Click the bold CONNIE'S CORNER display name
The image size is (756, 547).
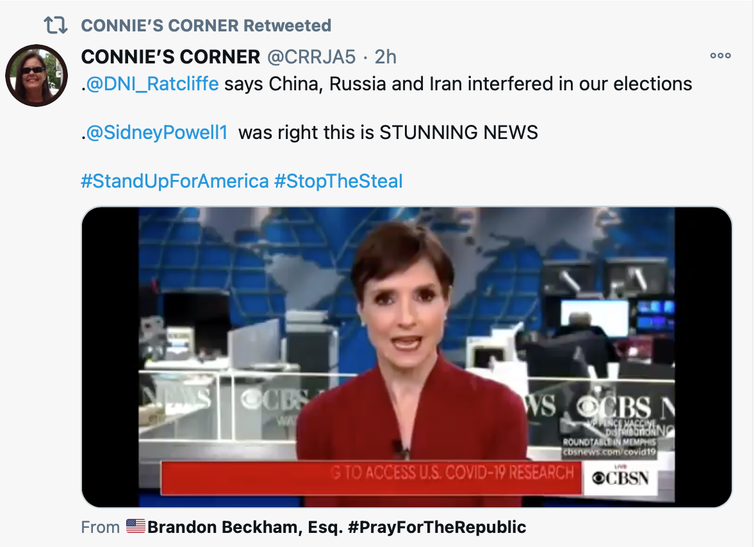pyautogui.click(x=170, y=57)
